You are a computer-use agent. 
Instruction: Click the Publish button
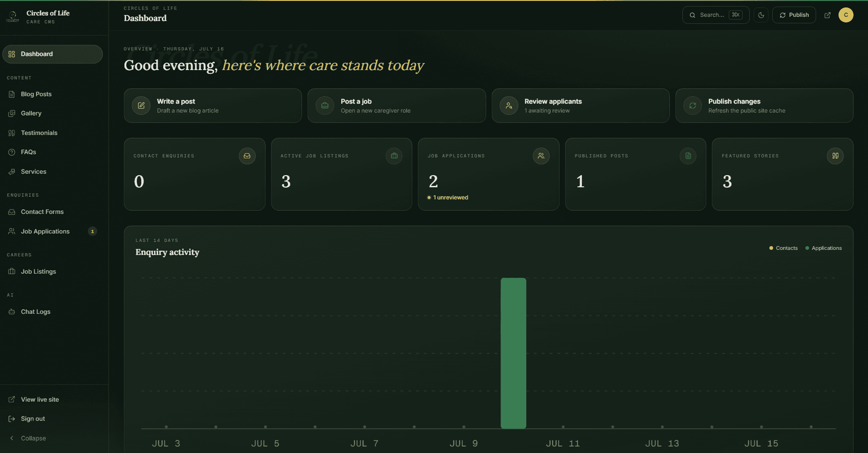click(794, 15)
